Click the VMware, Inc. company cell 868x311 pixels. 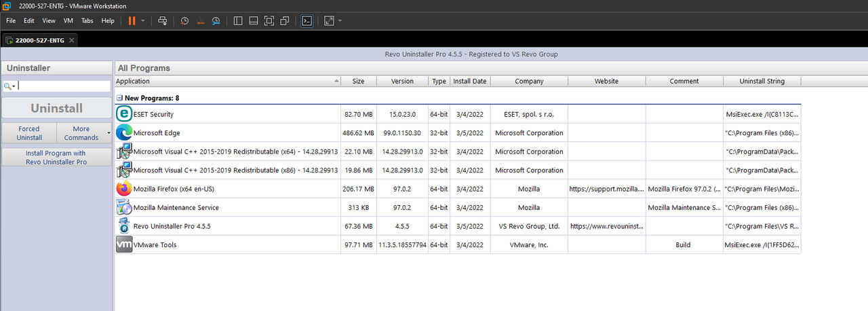529,245
